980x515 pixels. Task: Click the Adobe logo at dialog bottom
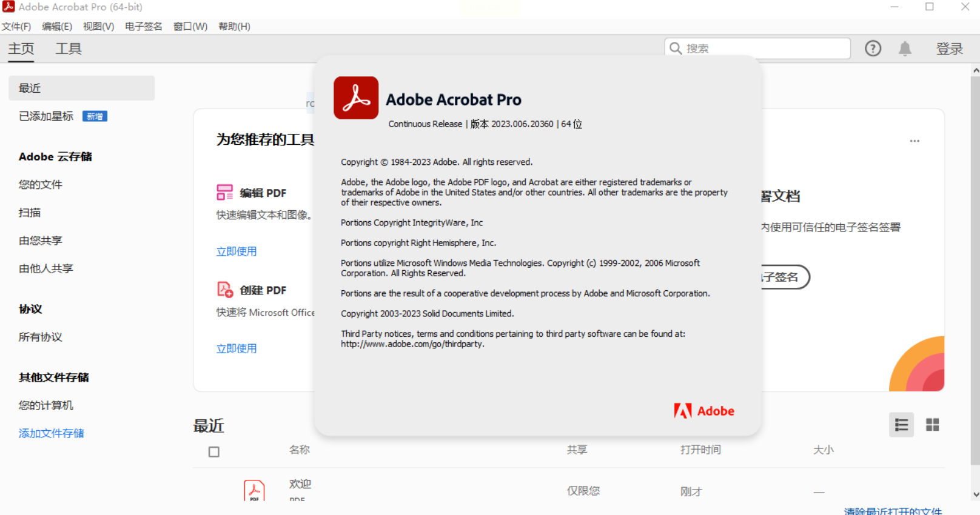[704, 411]
